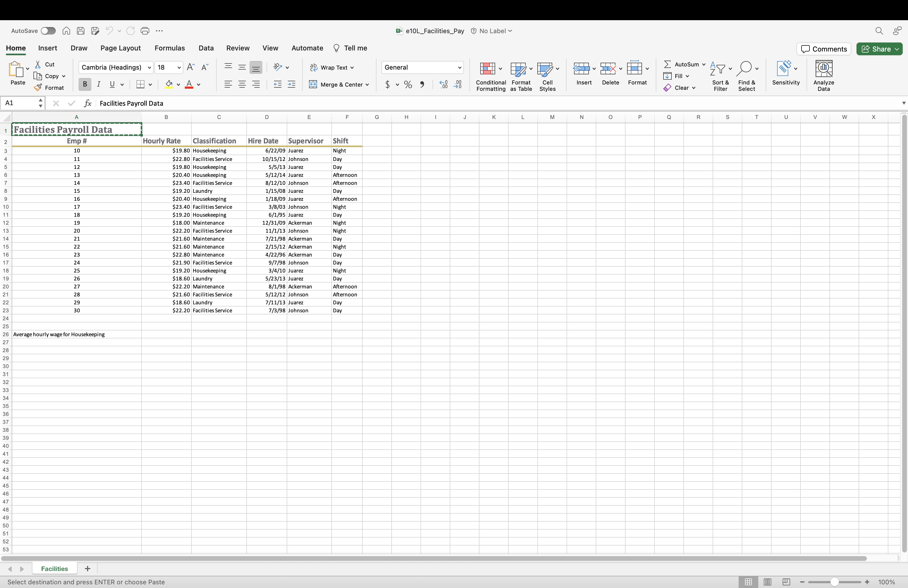This screenshot has width=908, height=588.
Task: Toggle Italic formatting button
Action: coord(98,84)
